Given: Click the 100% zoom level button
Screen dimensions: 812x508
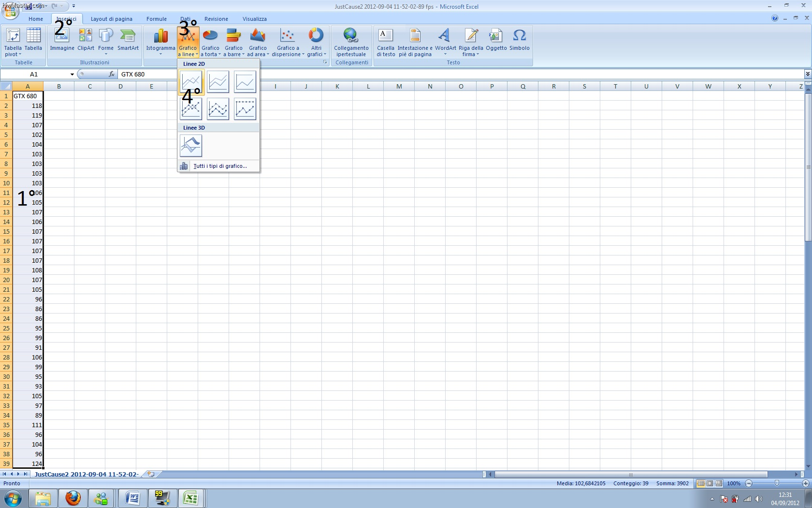Looking at the screenshot, I should coord(734,483).
